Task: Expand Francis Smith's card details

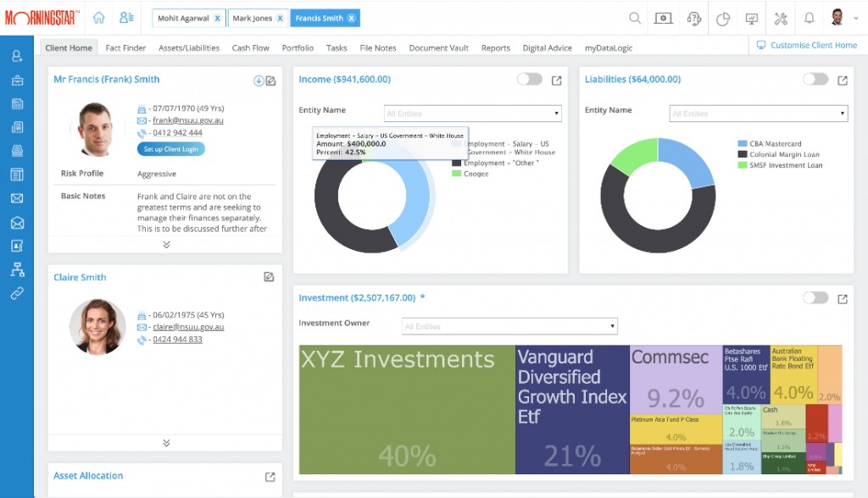Action: click(166, 244)
